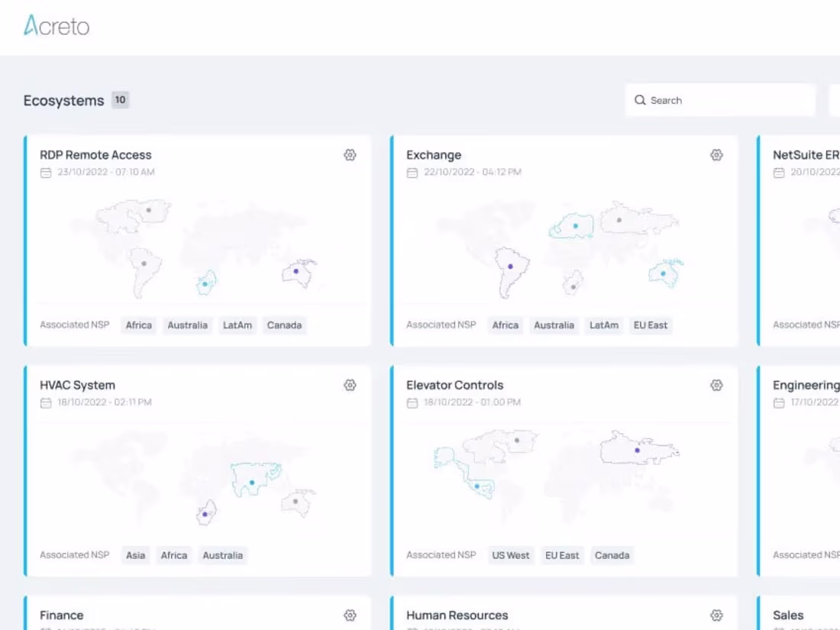Select Africa tag on RDP Remote Access card
The height and width of the screenshot is (630, 840).
[139, 325]
